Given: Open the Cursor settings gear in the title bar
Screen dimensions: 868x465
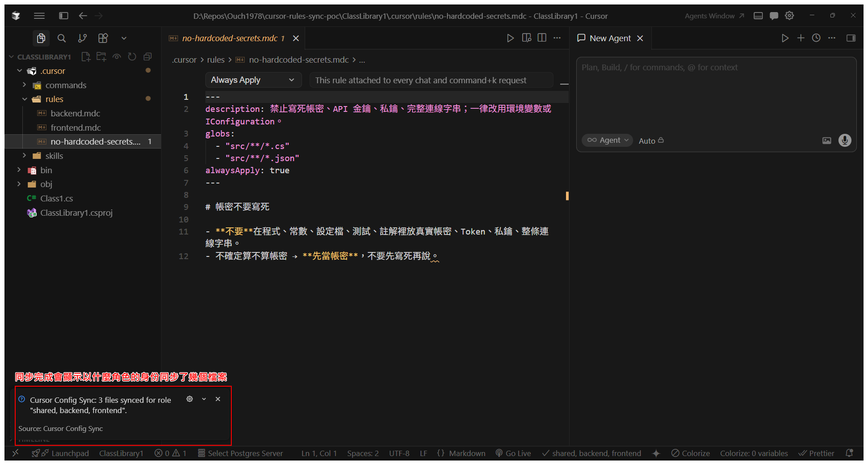Looking at the screenshot, I should pyautogui.click(x=789, y=16).
